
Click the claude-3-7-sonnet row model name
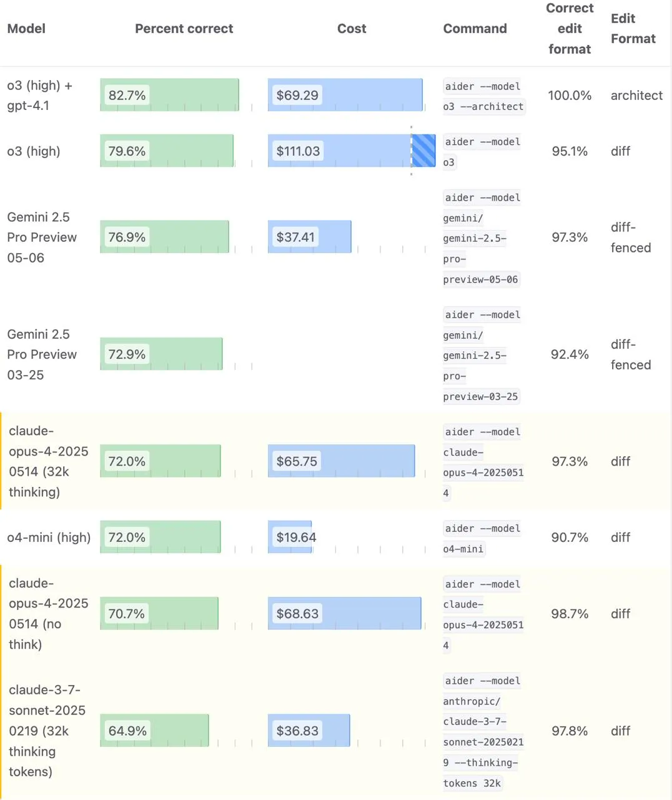coord(47,731)
